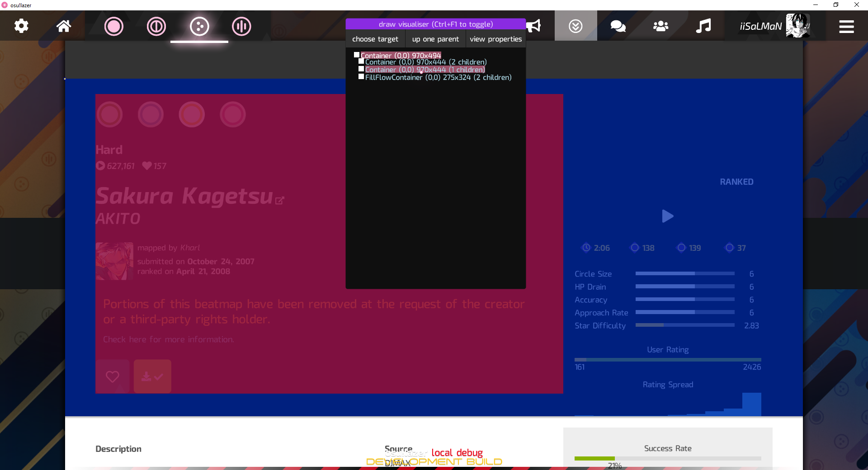Open the osu! settings gear
868x470 pixels.
(21, 26)
